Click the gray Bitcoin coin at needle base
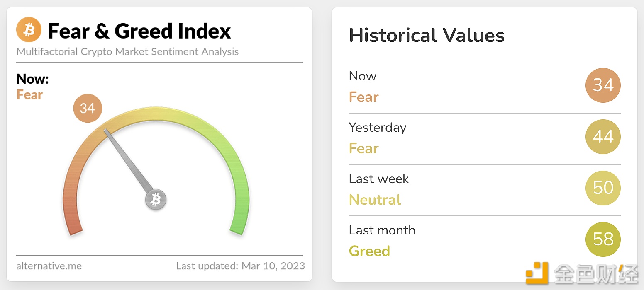This screenshot has width=644, height=290. 156,200
